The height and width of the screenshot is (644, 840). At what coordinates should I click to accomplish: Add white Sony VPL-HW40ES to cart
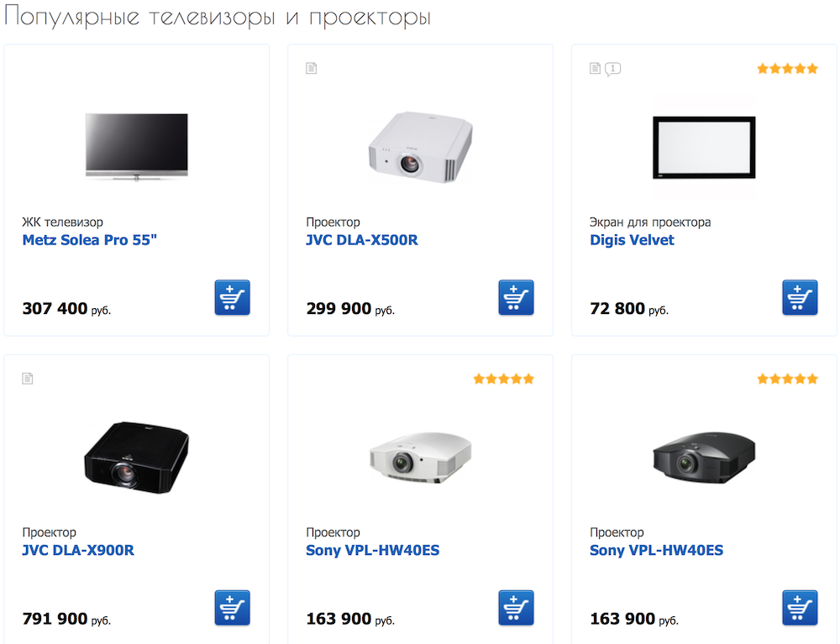(x=516, y=608)
